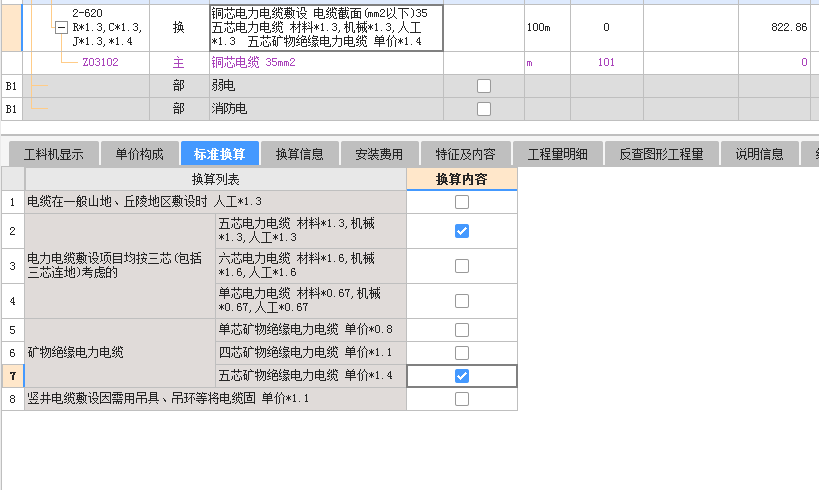Go to the 安装费用 tab
Viewport: 819px width, 490px height.
point(379,154)
